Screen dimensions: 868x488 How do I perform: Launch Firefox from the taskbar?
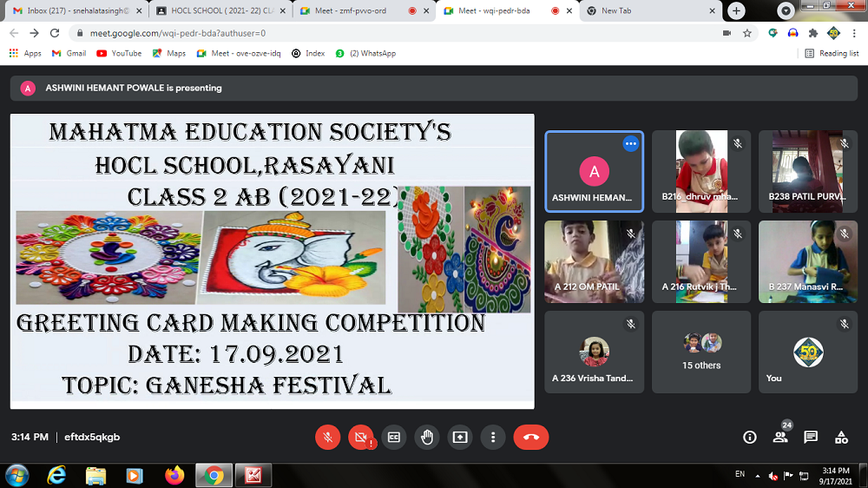pyautogui.click(x=174, y=475)
